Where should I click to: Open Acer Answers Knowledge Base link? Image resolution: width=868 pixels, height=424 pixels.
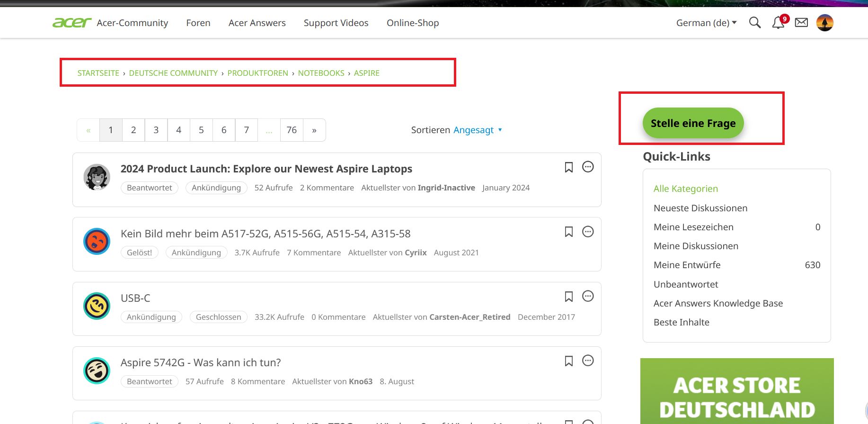click(x=718, y=303)
